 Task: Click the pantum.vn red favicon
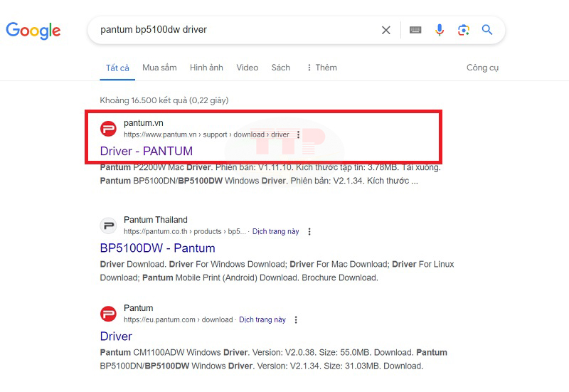pyautogui.click(x=108, y=129)
